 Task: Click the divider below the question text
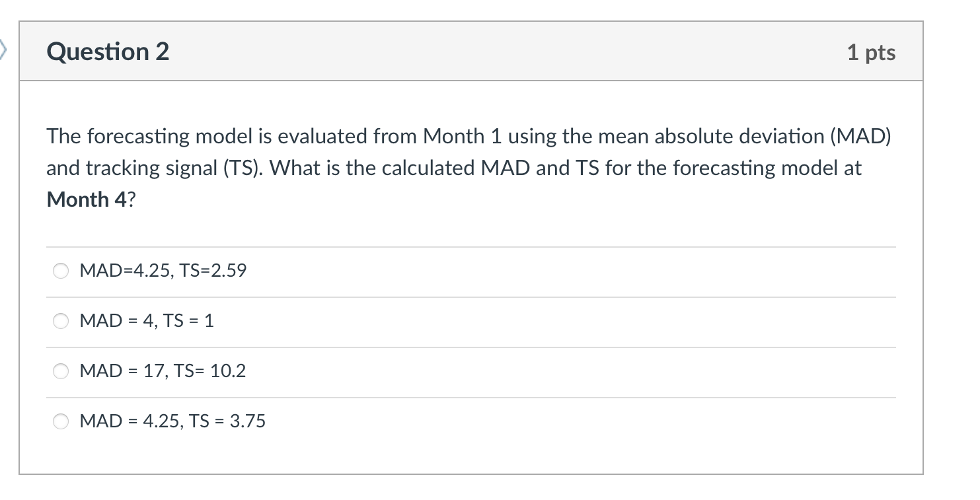click(x=471, y=246)
